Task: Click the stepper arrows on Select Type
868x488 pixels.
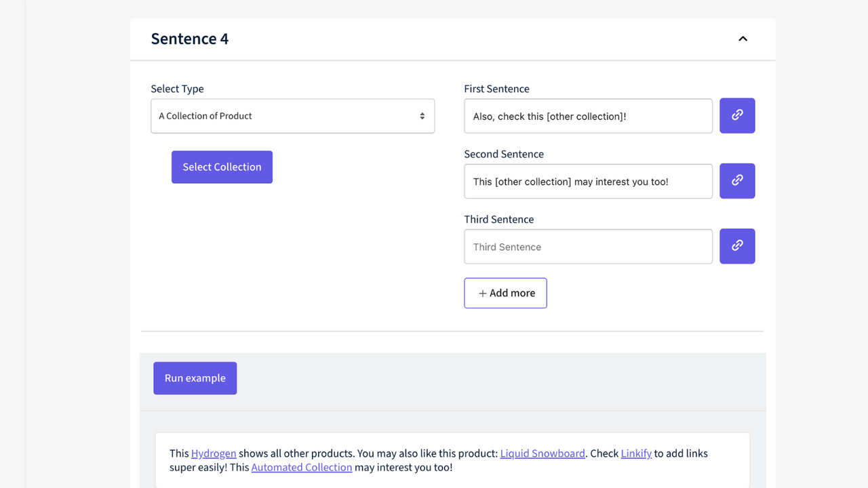Action: (x=422, y=116)
